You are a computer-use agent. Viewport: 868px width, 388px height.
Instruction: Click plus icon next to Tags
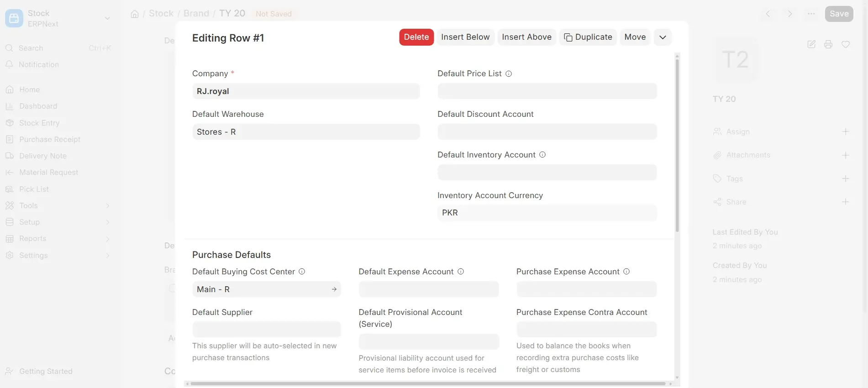click(x=846, y=178)
